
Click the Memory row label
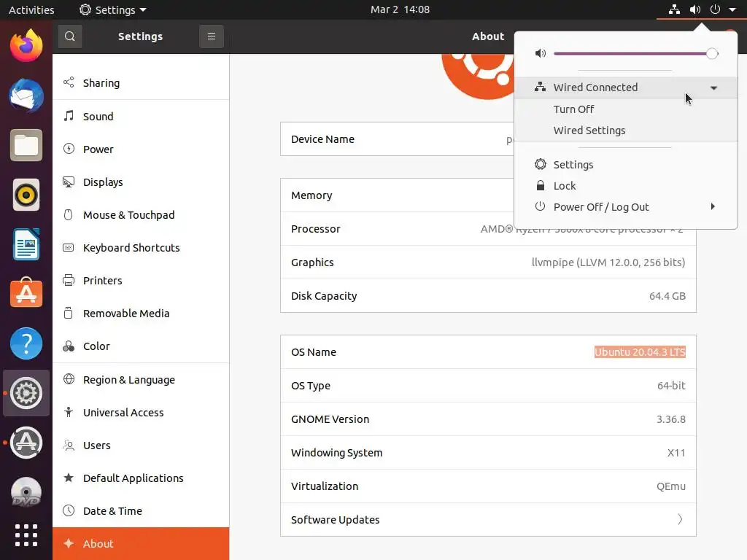click(x=311, y=195)
